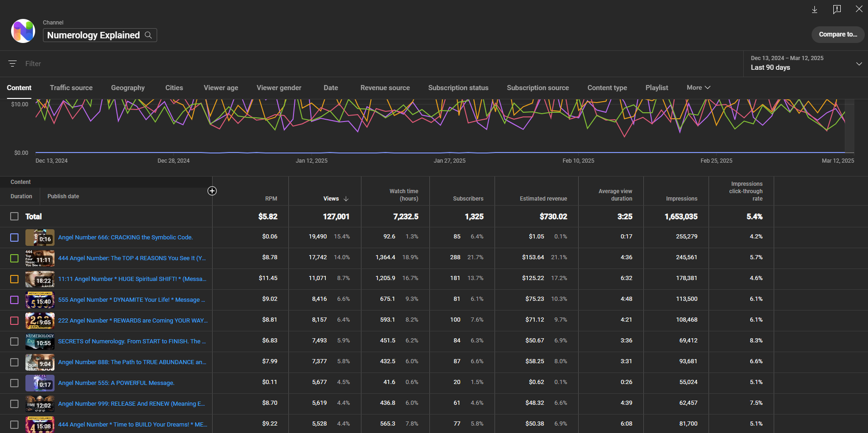Sort by Estimated revenue header
The image size is (868, 433).
[544, 199]
